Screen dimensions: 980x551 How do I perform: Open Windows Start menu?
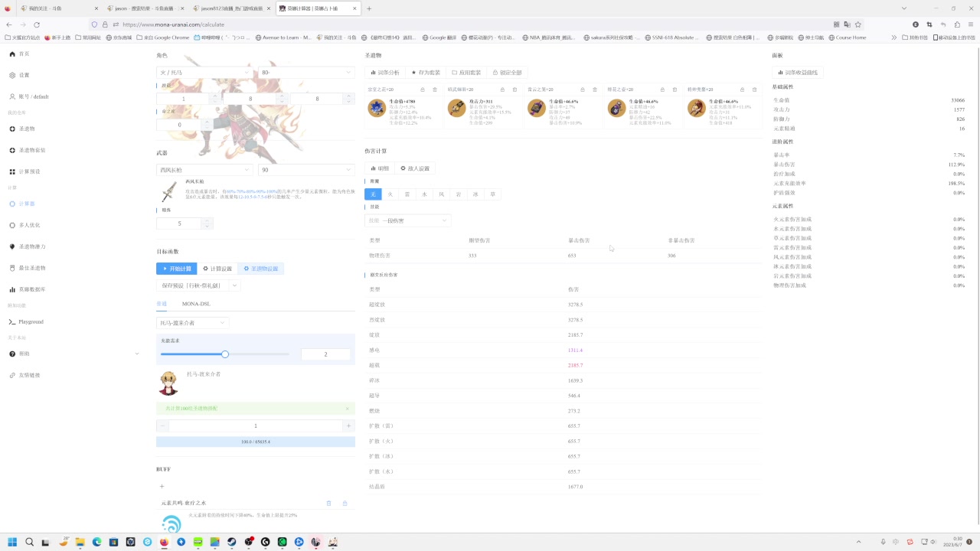(x=12, y=542)
